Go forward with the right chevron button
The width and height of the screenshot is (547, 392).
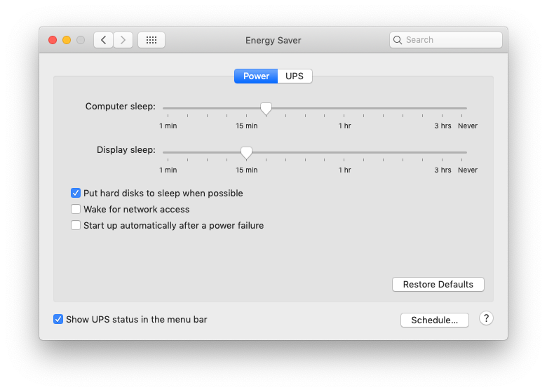pos(123,40)
